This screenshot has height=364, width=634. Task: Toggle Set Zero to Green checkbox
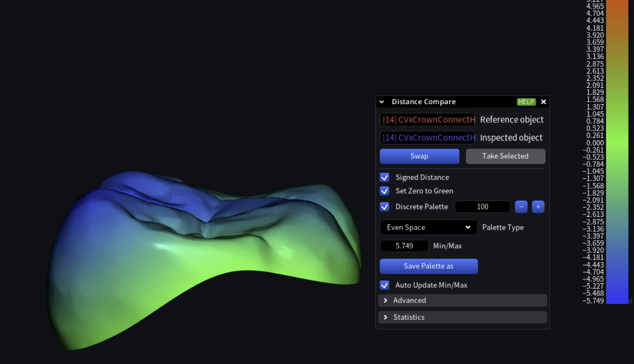[x=384, y=191]
